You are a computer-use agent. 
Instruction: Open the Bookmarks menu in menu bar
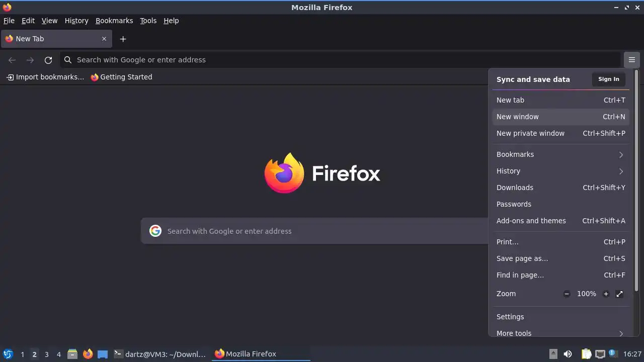point(114,21)
